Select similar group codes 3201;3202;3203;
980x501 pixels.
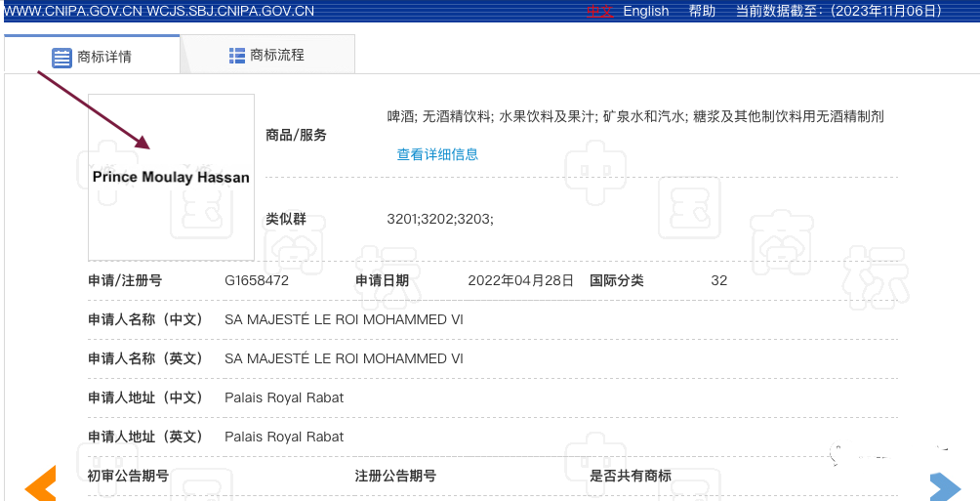tap(440, 220)
